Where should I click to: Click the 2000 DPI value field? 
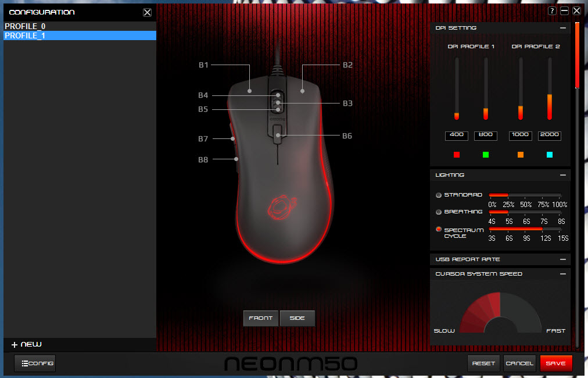pyautogui.click(x=550, y=135)
